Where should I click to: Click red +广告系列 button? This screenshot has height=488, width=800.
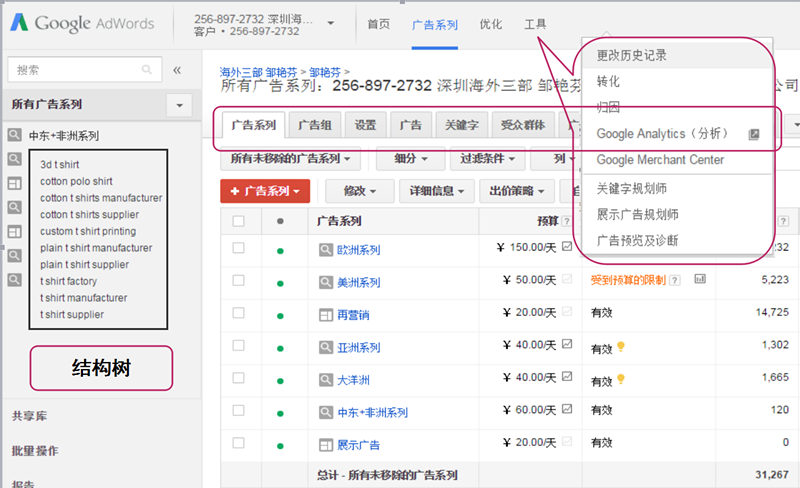(265, 191)
